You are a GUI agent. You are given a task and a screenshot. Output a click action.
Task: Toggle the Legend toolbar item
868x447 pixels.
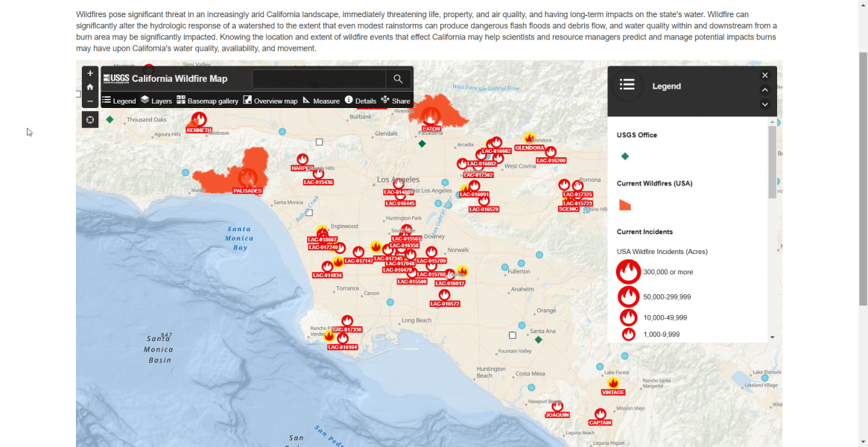pos(119,101)
